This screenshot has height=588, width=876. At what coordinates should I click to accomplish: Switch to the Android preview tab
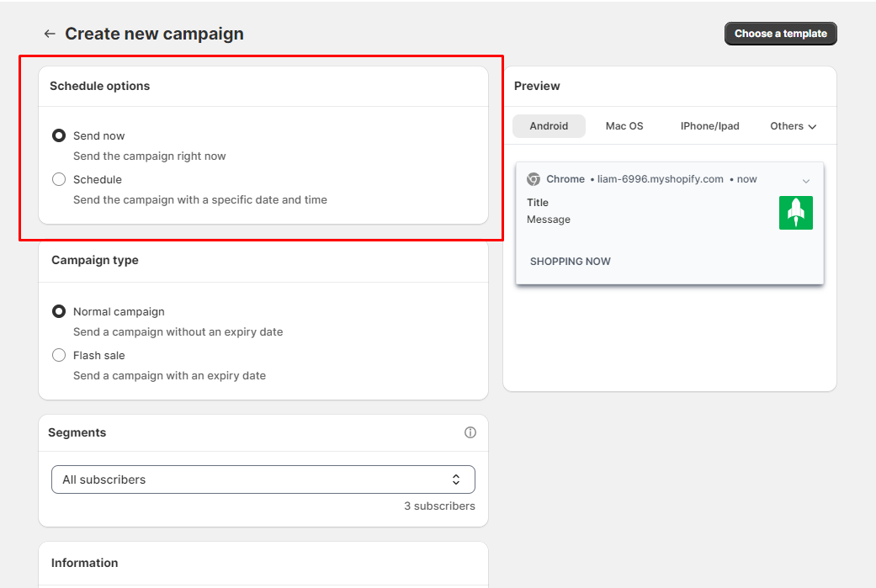click(549, 126)
